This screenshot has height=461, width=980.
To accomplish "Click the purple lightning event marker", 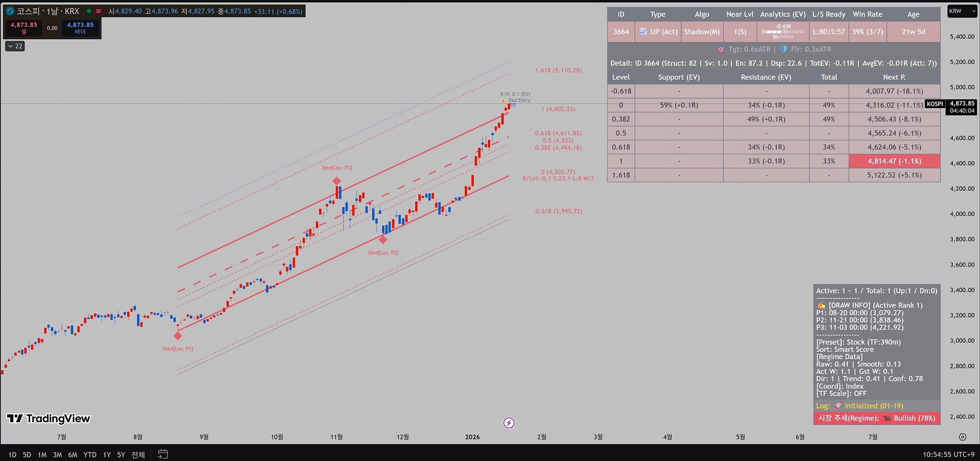I will [x=509, y=423].
